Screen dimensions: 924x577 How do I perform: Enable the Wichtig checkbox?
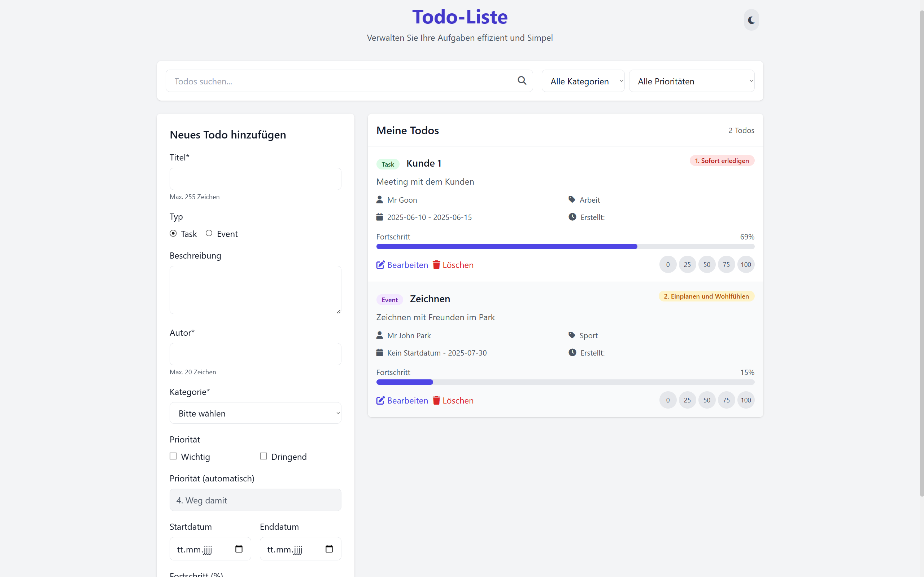point(173,456)
